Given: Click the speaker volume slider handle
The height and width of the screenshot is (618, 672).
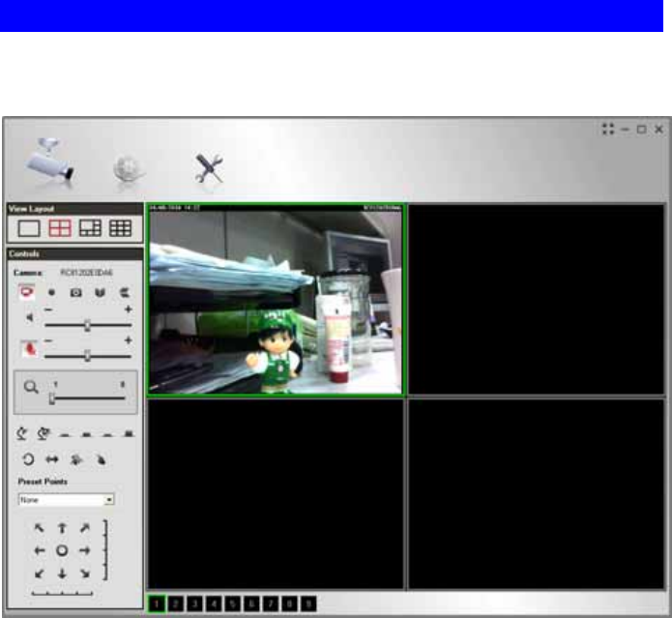Looking at the screenshot, I should pyautogui.click(x=87, y=326).
